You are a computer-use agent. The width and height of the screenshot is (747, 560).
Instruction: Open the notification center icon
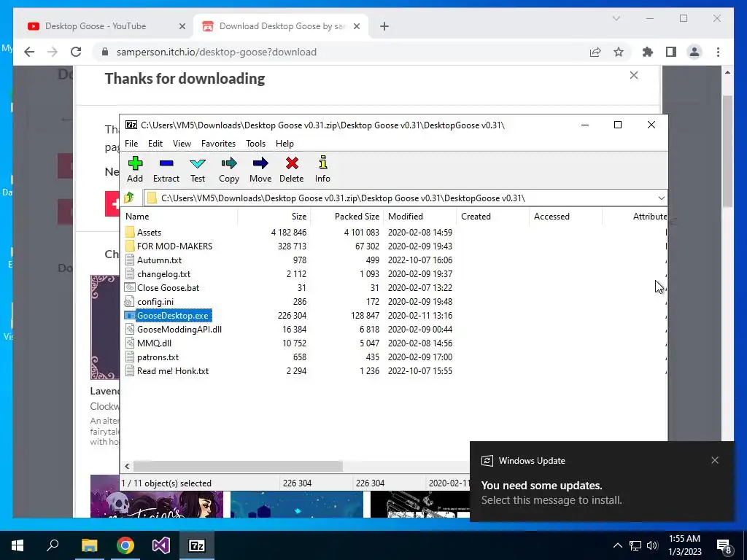click(724, 545)
